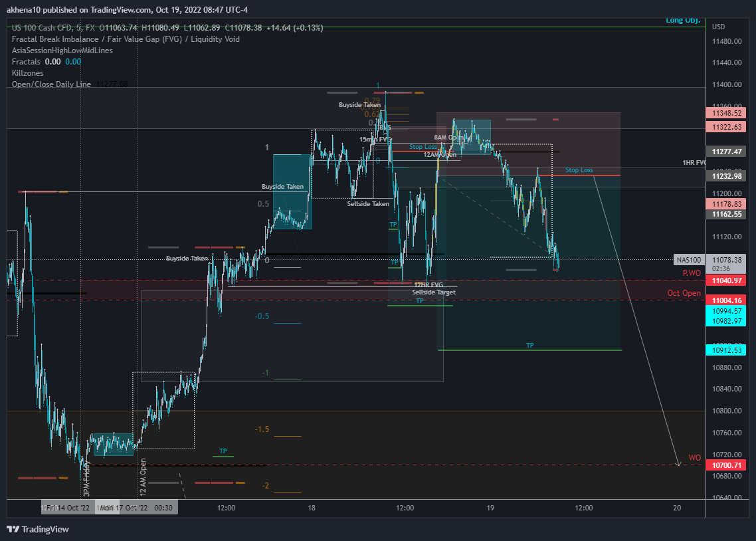Click the 11480.00 price axis tick

pos(727,41)
